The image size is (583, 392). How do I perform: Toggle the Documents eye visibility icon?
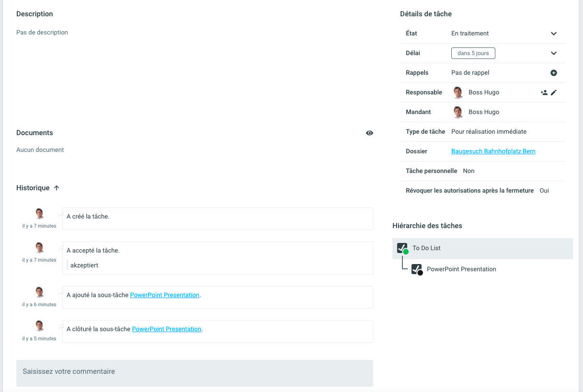(x=369, y=133)
